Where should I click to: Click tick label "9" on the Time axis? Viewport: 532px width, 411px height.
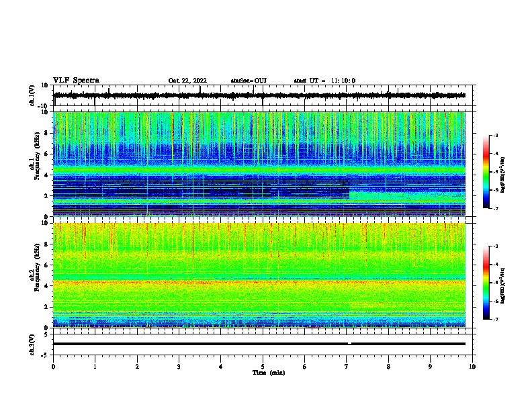(x=430, y=367)
